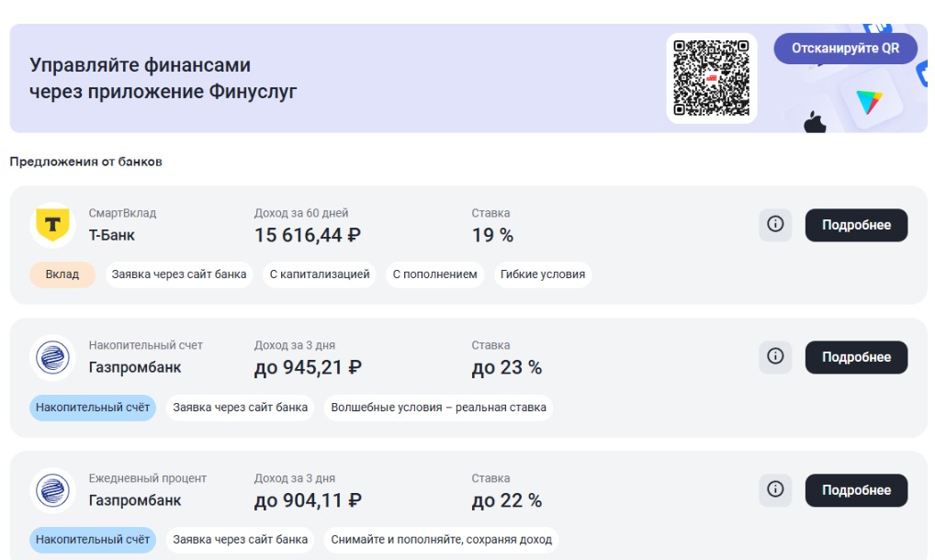Viewport: 935px width, 560px height.
Task: Click the Накопительный счёт tag on 23% card
Action: pos(93,408)
